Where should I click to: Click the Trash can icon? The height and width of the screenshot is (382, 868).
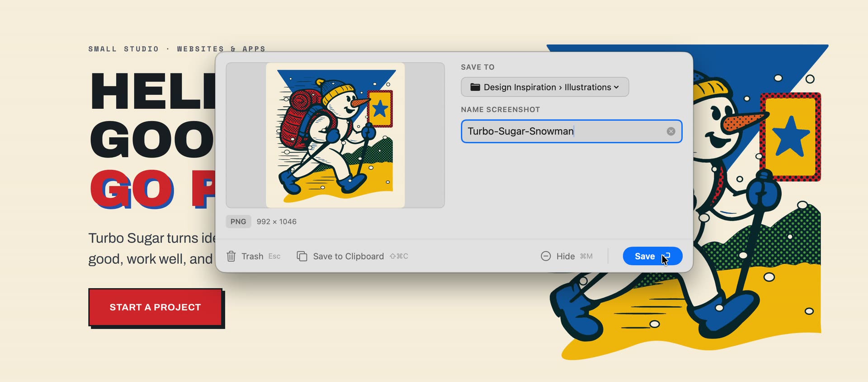[x=231, y=256]
